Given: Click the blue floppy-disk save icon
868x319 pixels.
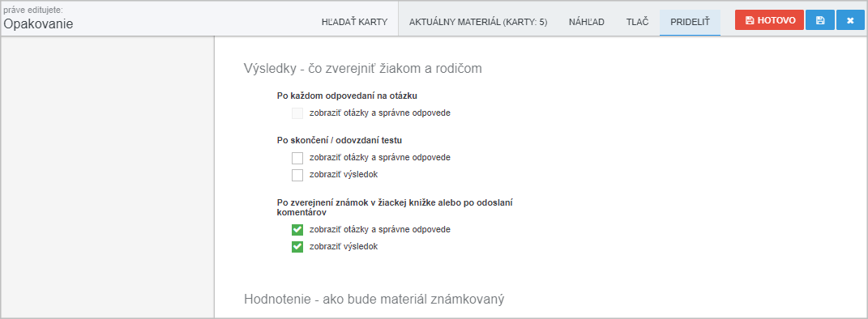Looking at the screenshot, I should coord(820,20).
